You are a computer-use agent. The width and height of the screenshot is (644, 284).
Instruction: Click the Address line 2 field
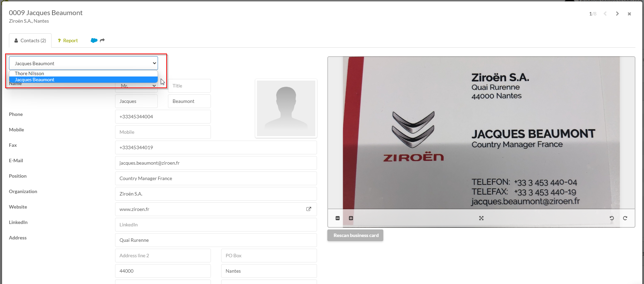pos(163,256)
